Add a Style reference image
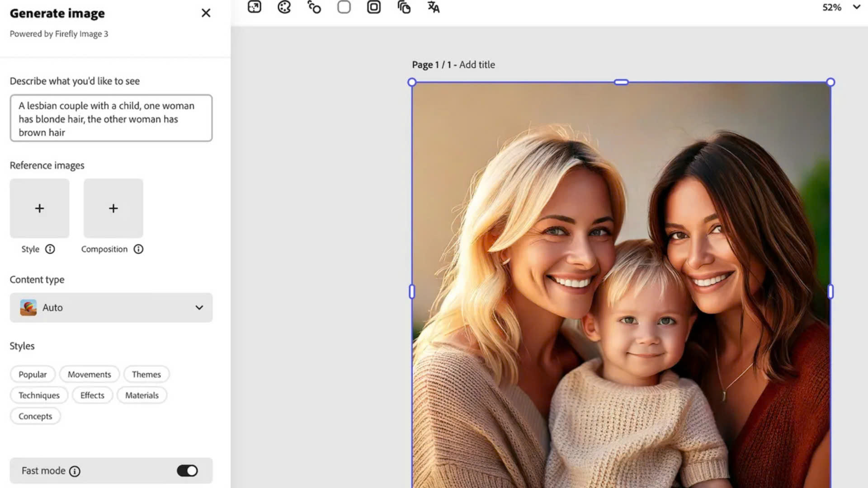Viewport: 868px width, 488px height. tap(40, 208)
